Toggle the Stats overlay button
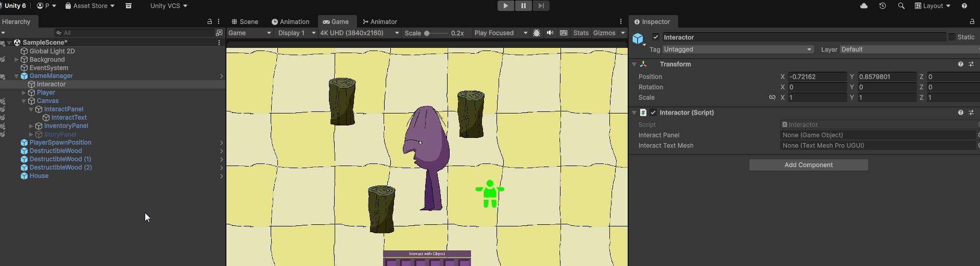 581,33
